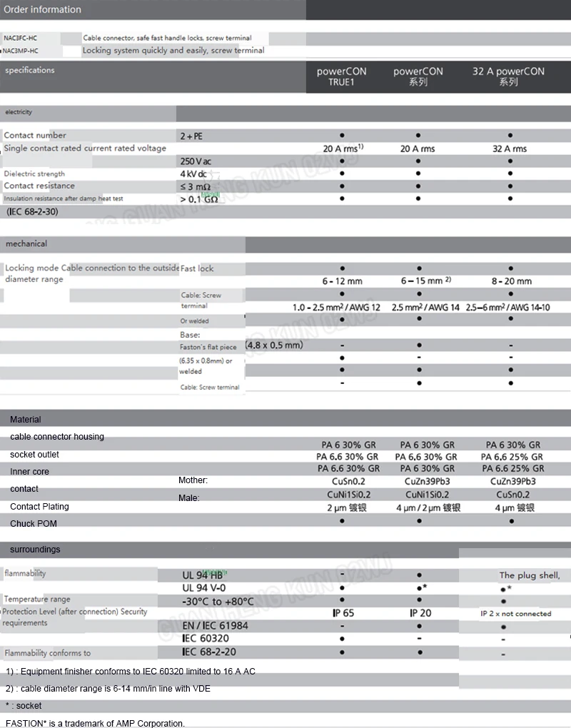The image size is (571, 728).
Task: Select the NAC3FC-HC part number
Action: click(21, 38)
